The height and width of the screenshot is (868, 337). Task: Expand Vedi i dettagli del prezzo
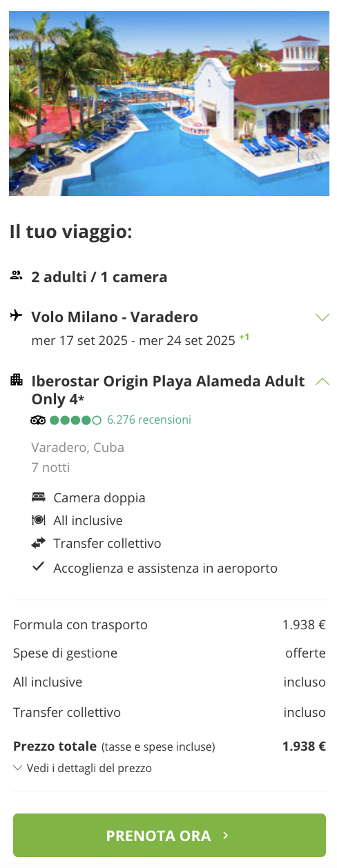83,768
